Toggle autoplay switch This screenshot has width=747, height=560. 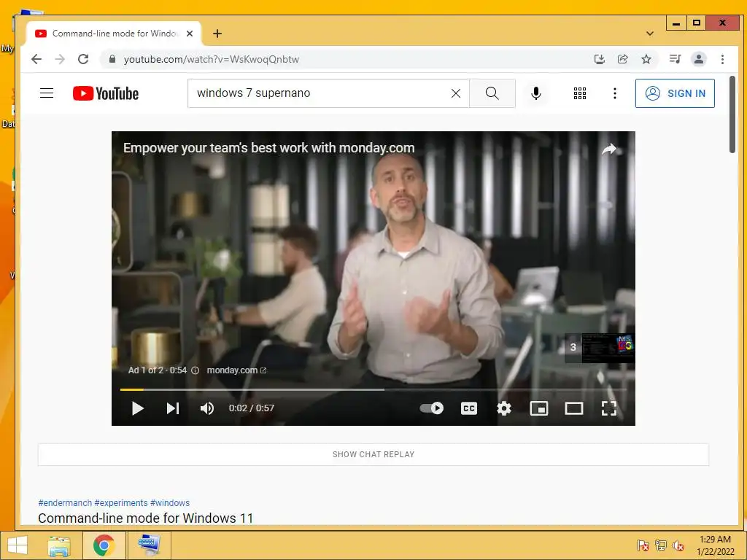point(432,408)
